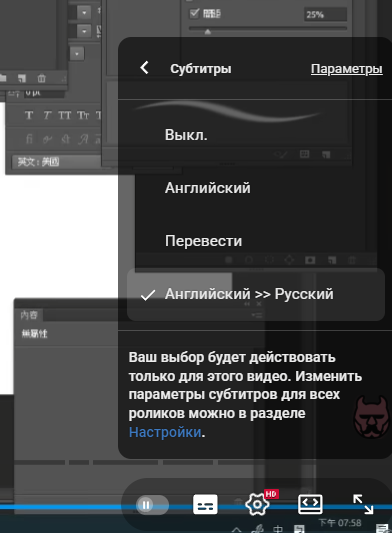Open the Настройки link
392x533 pixels.
point(165,432)
